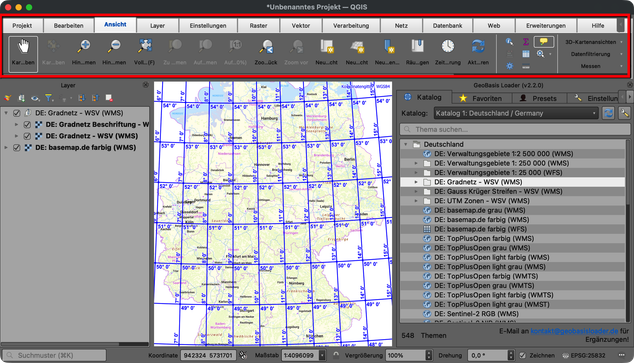Toggle visibility of DE: Gradnetz - WSV sublayer
Viewport: 634px width, 363px height.
pos(27,136)
